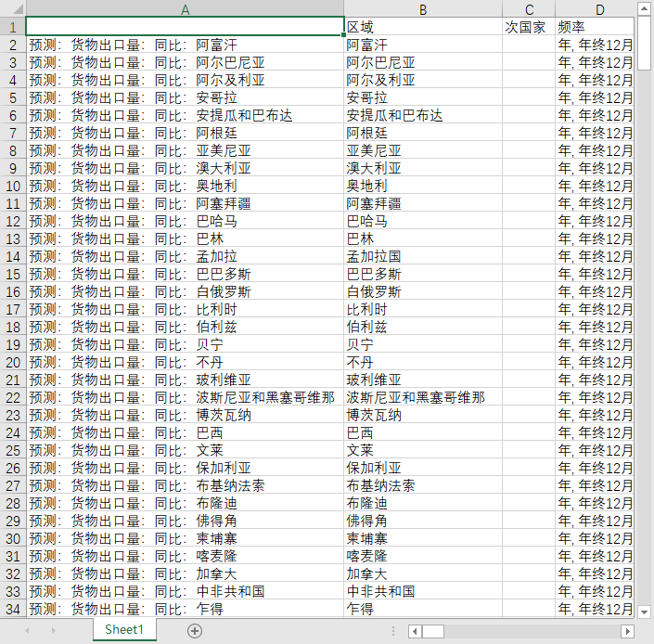Screen dimensions: 654x644
Task: Select column B cell 加拿大
Action: pyautogui.click(x=423, y=573)
